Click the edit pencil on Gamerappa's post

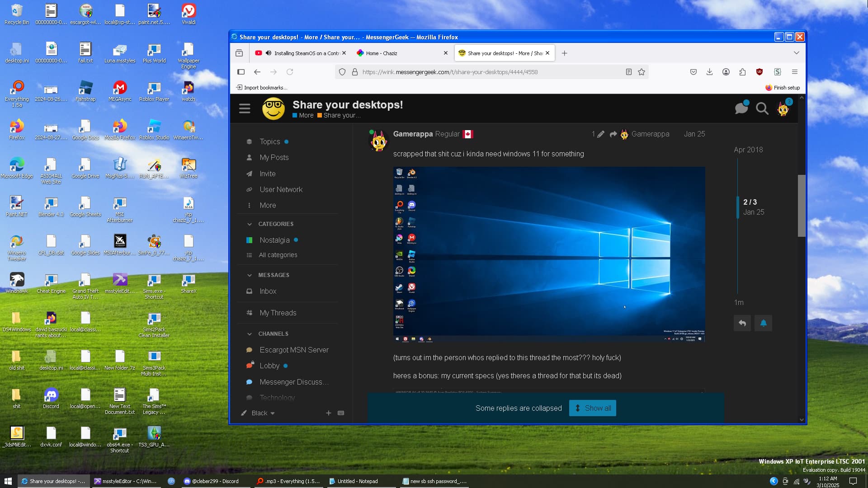[601, 134]
